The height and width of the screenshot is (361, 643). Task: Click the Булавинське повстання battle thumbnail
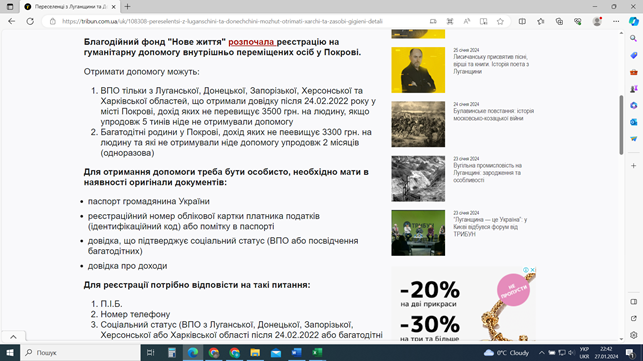click(x=418, y=124)
